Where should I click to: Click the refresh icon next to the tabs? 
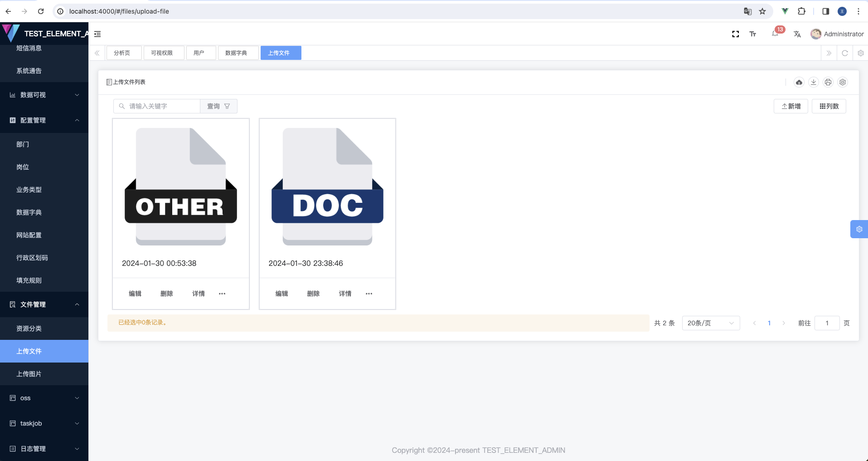pos(844,53)
